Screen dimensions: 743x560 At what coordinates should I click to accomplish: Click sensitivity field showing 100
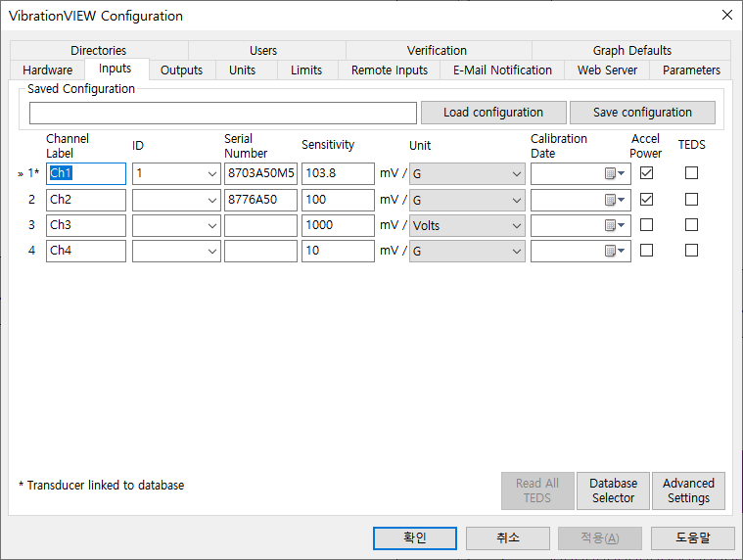pyautogui.click(x=338, y=200)
